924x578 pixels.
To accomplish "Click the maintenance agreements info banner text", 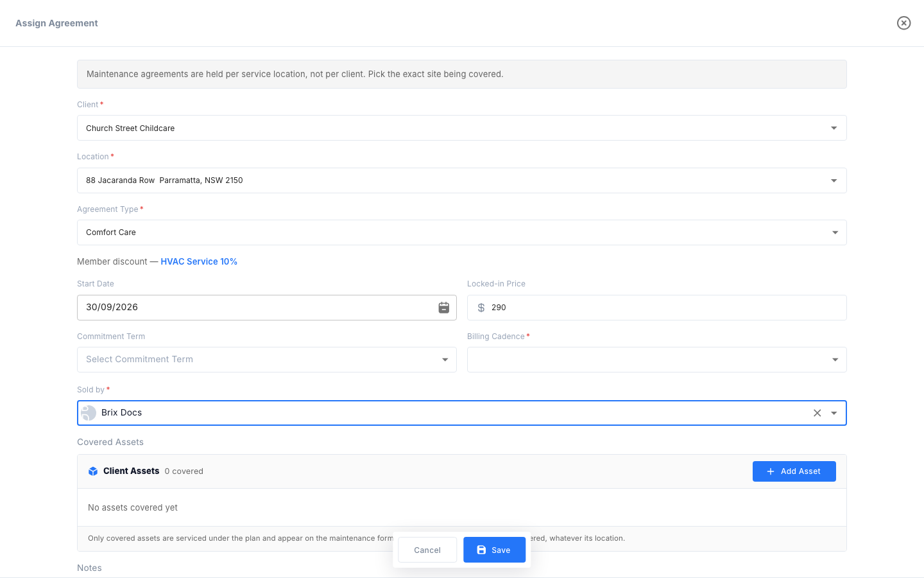I will (295, 74).
